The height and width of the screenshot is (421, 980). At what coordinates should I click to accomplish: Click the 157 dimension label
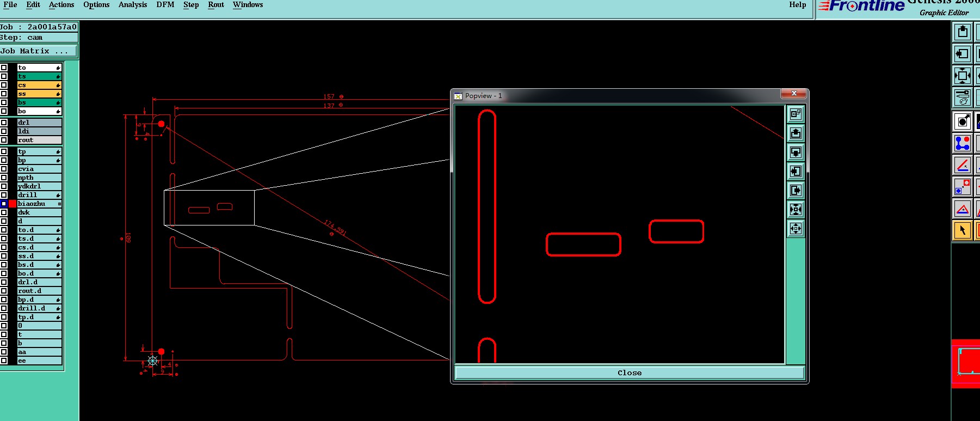[329, 96]
